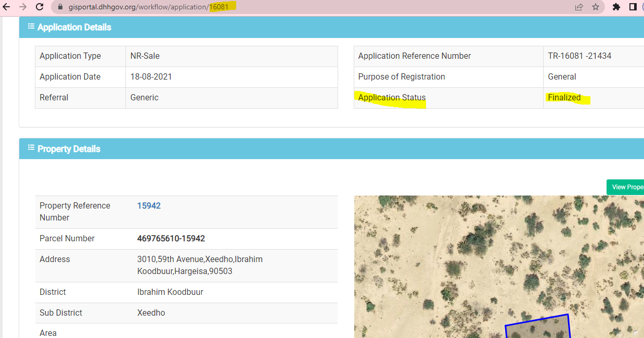
Task: Select the Xeedho sub district value
Action: click(151, 313)
